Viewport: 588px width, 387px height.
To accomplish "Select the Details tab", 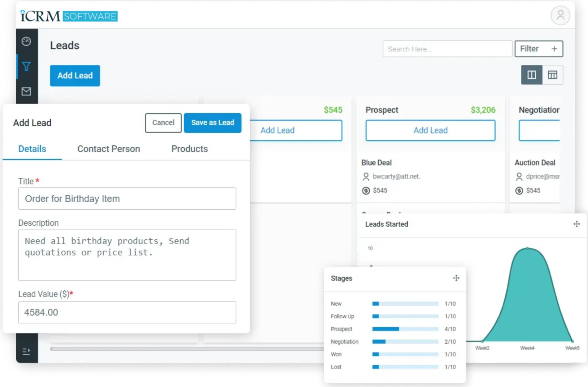I will (32, 149).
